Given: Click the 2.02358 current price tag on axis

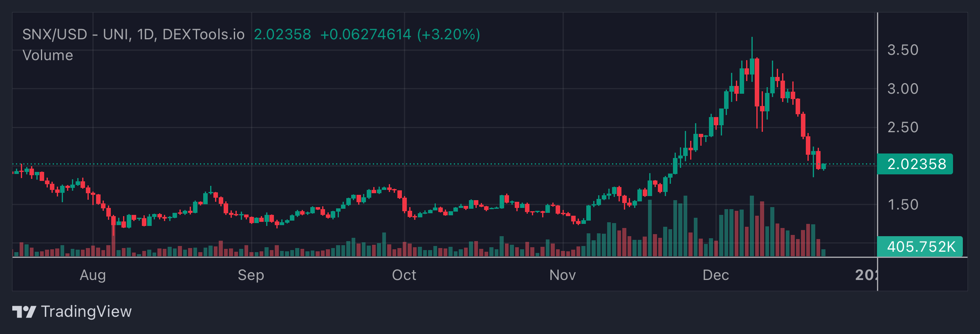Looking at the screenshot, I should click(916, 164).
